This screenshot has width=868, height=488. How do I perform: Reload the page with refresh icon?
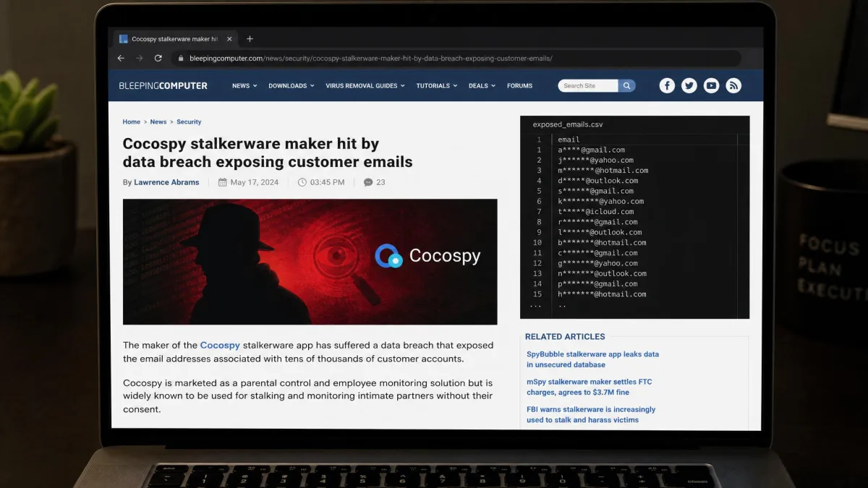click(x=158, y=58)
